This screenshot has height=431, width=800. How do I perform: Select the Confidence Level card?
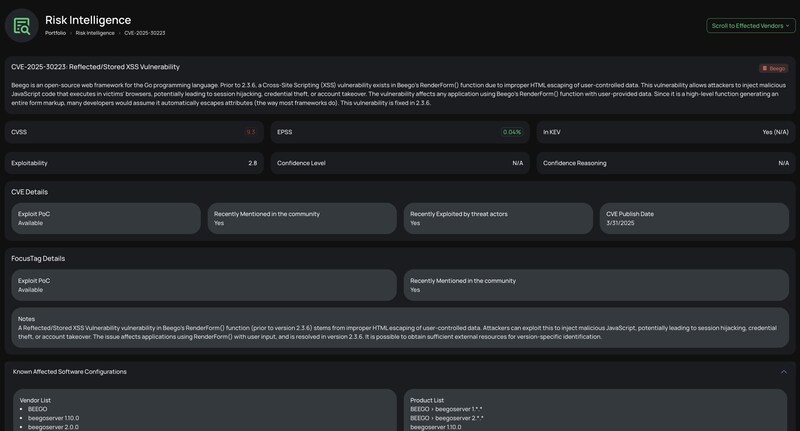point(400,163)
